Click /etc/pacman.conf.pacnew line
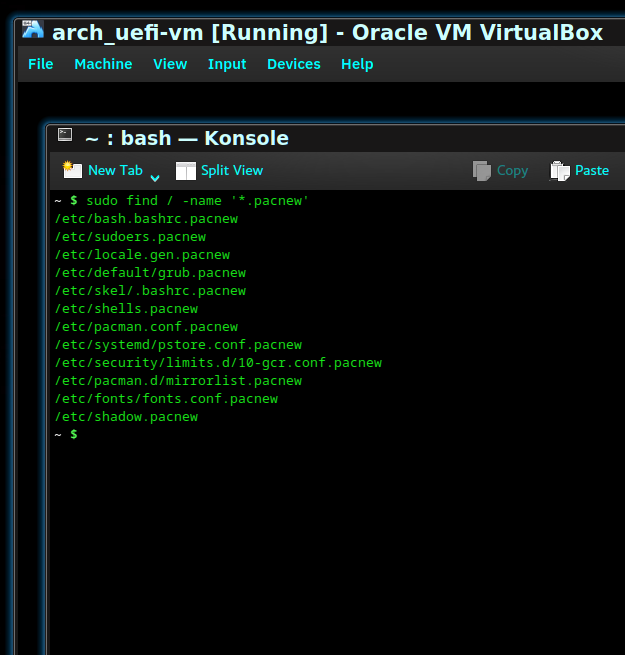This screenshot has width=625, height=655. tap(147, 327)
